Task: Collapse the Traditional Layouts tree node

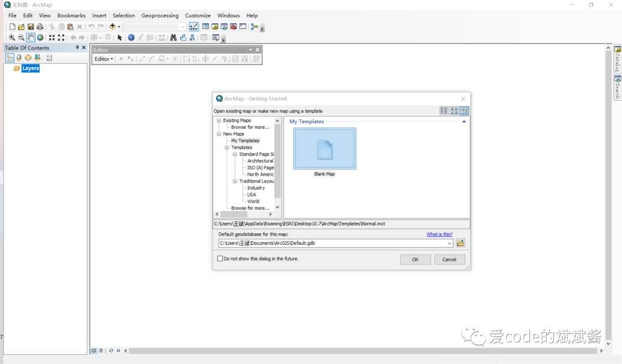Action: coord(235,181)
